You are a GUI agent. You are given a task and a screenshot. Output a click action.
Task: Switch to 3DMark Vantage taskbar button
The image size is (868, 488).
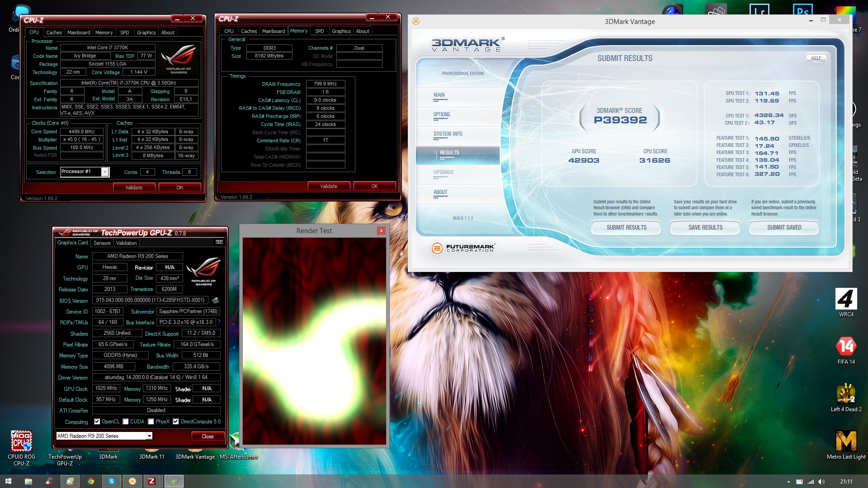click(x=132, y=481)
